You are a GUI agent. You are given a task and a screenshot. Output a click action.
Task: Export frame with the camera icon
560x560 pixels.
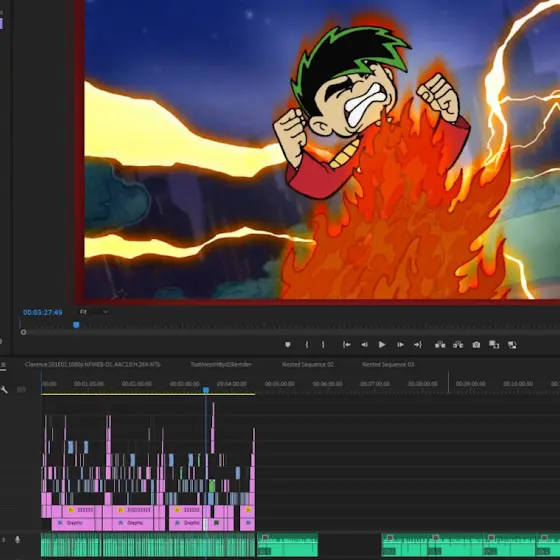point(476,345)
